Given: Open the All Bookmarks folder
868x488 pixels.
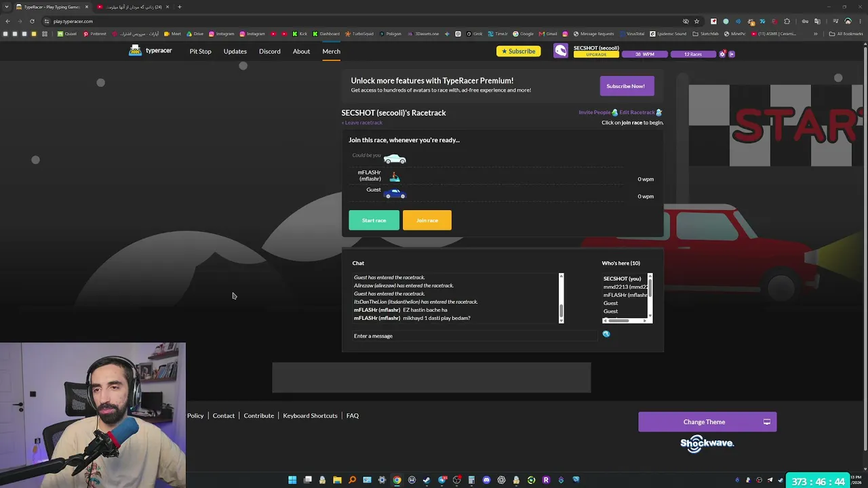Looking at the screenshot, I should click(846, 34).
